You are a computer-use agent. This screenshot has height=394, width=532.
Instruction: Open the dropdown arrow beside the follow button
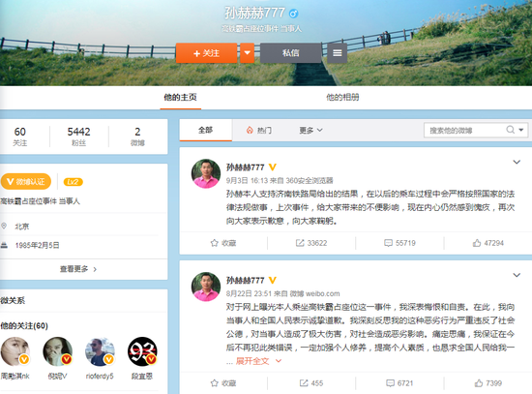coord(247,53)
